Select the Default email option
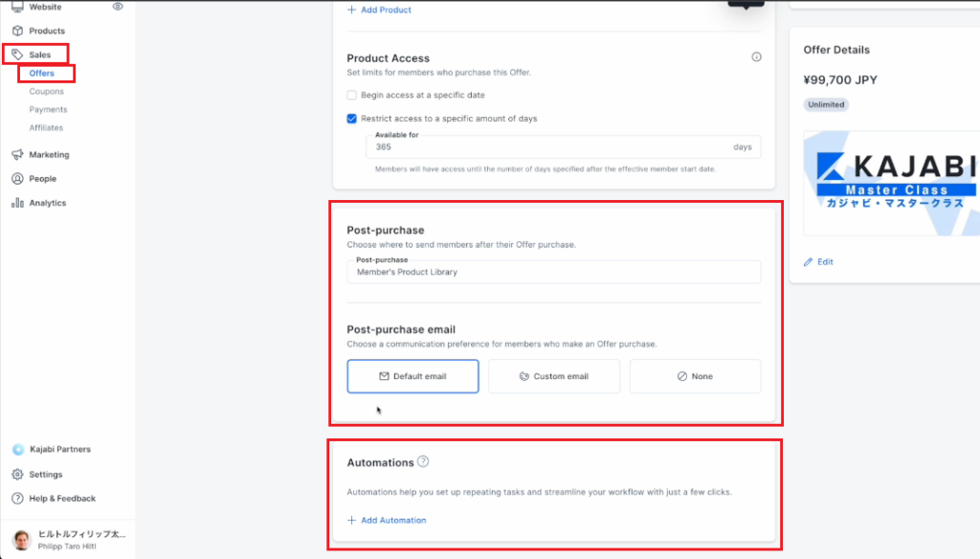980x559 pixels. point(413,376)
